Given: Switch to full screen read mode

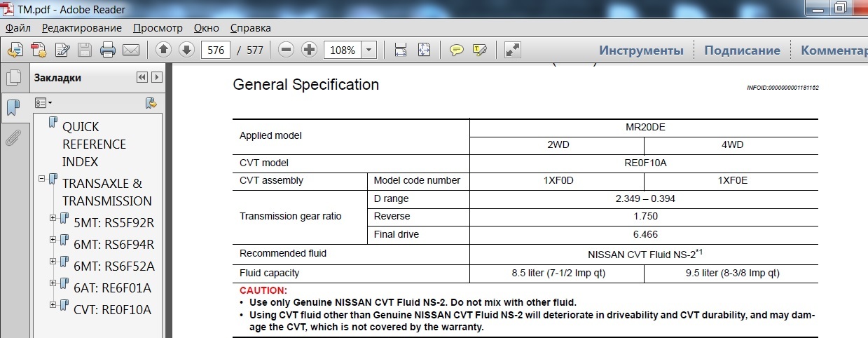Looking at the screenshot, I should [513, 50].
